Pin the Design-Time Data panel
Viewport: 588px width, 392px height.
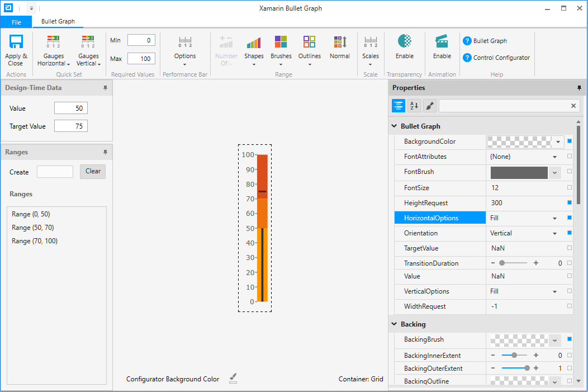coord(106,88)
